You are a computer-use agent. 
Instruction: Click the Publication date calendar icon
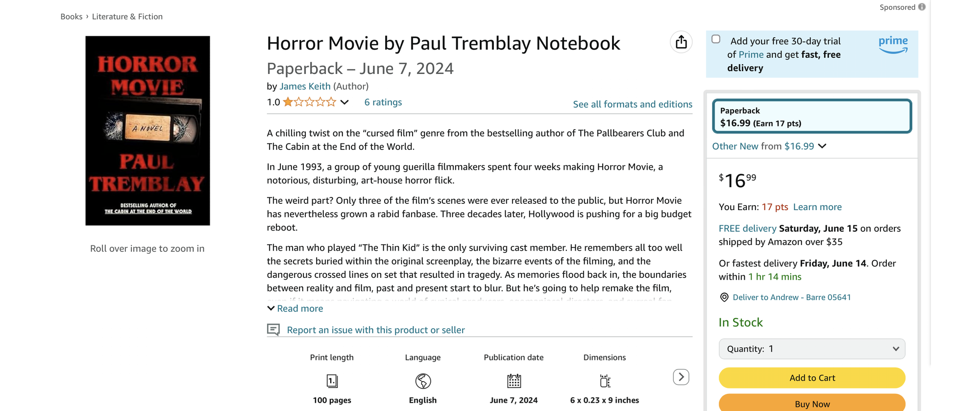tap(514, 381)
